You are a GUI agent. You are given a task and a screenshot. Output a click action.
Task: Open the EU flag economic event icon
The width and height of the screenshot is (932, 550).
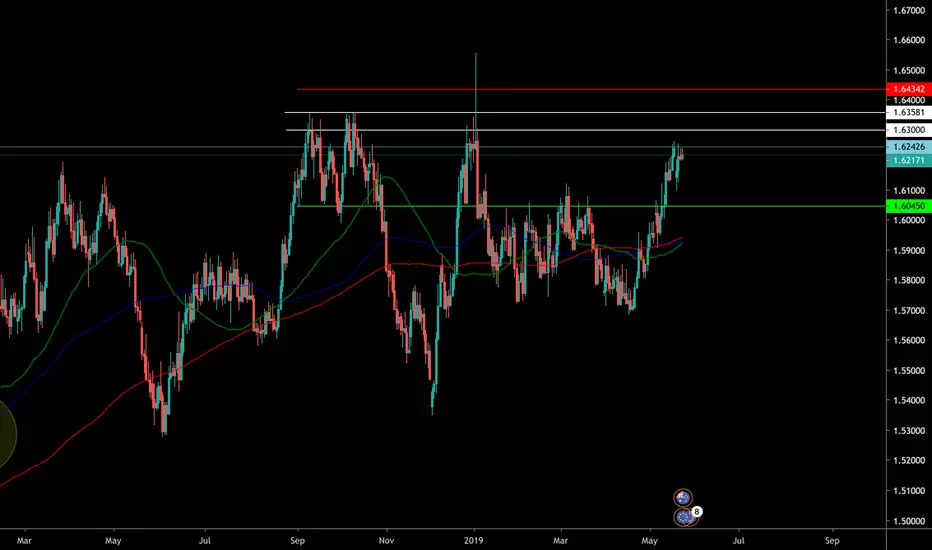pos(685,517)
